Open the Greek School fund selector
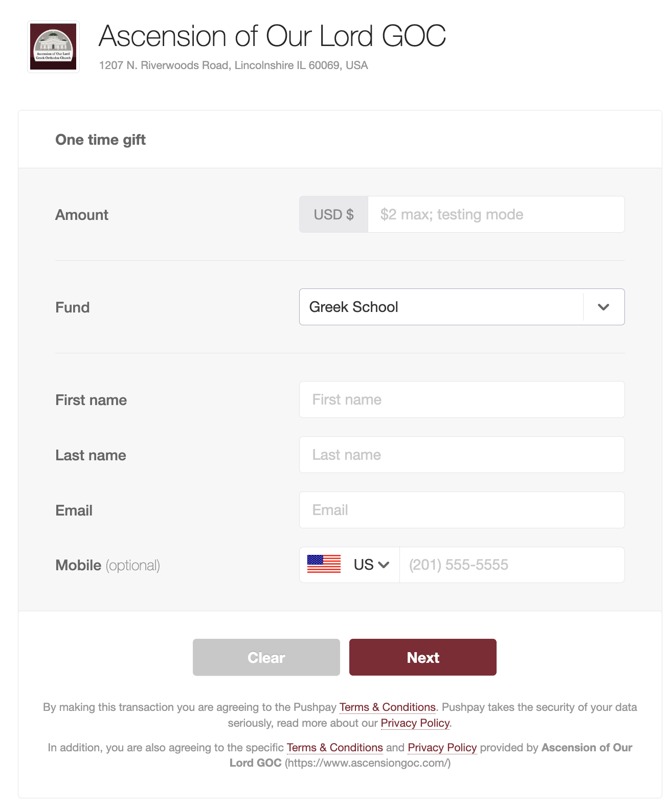 pyautogui.click(x=462, y=307)
